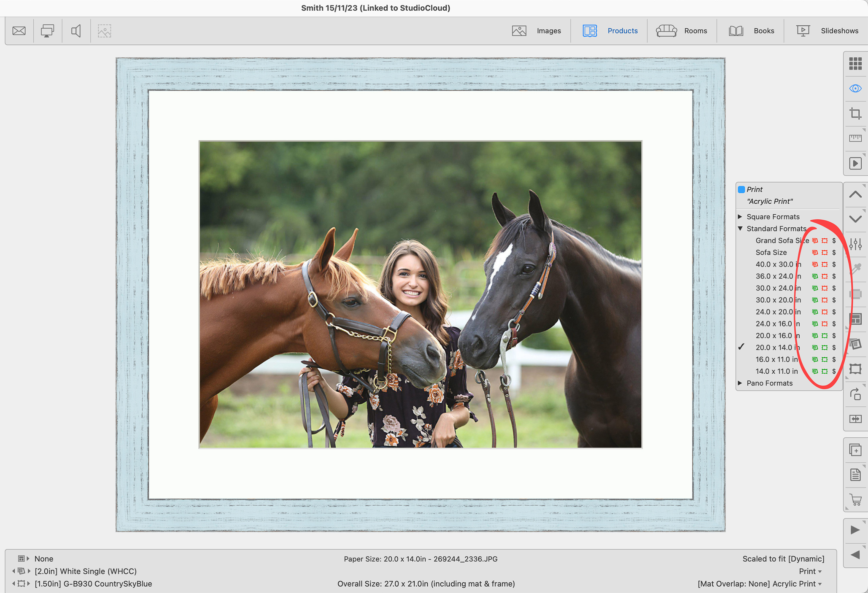The width and height of the screenshot is (868, 593).
Task: Click the blue Print color square
Action: [741, 189]
